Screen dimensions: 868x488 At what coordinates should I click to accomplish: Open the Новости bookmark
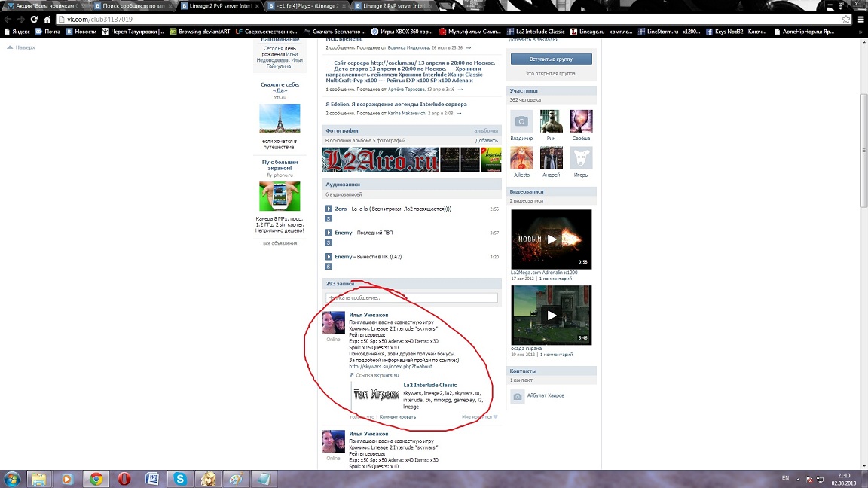[x=81, y=32]
